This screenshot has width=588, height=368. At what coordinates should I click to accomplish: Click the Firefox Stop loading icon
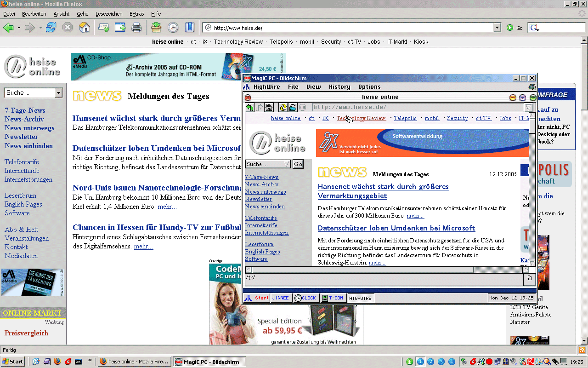(x=68, y=28)
